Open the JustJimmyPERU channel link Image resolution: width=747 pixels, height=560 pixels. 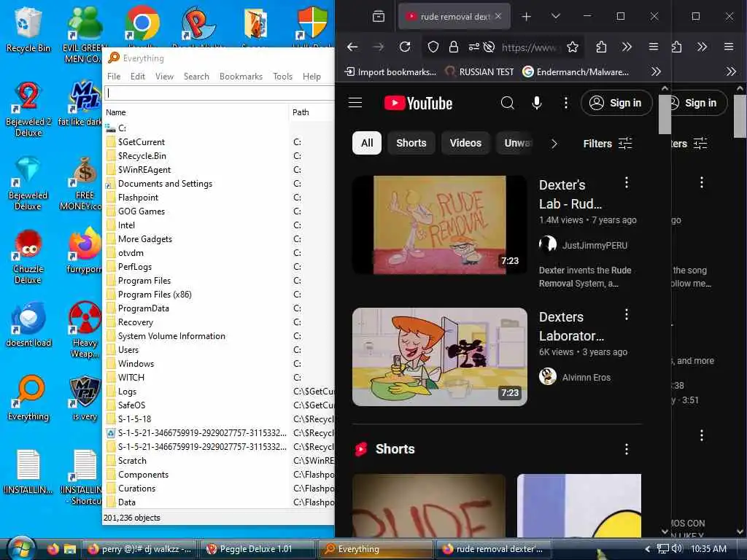pyautogui.click(x=595, y=245)
